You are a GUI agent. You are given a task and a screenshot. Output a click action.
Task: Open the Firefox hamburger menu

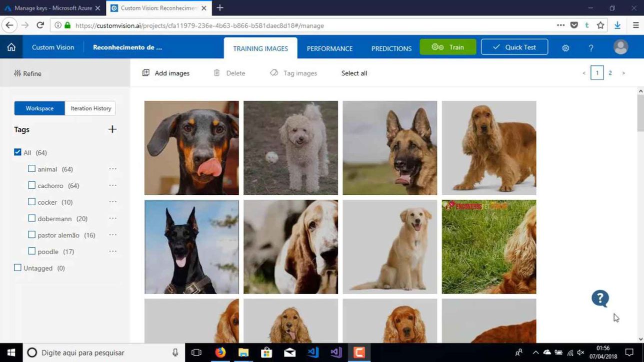[636, 25]
